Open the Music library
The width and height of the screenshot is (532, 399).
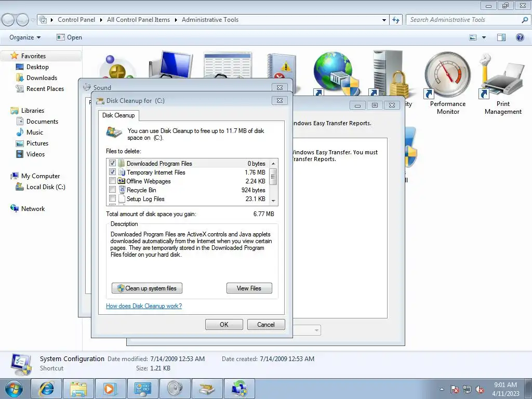click(35, 132)
